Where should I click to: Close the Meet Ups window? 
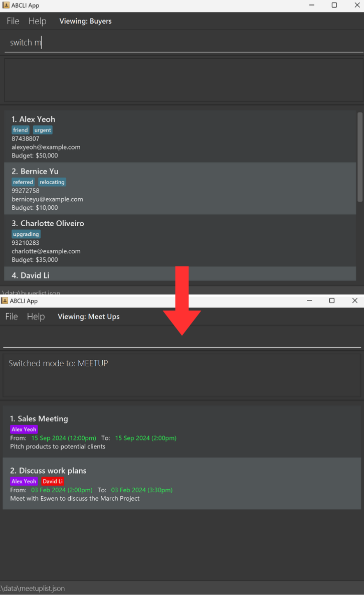coord(354,301)
